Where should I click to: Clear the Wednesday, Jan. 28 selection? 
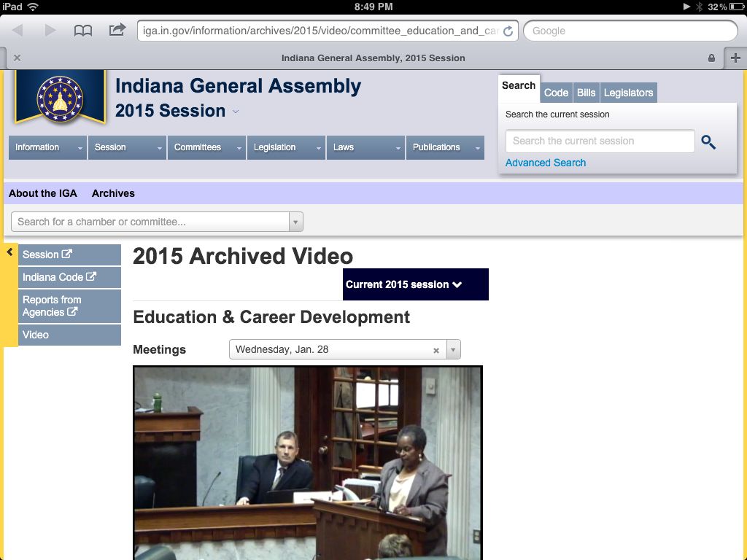(x=436, y=351)
